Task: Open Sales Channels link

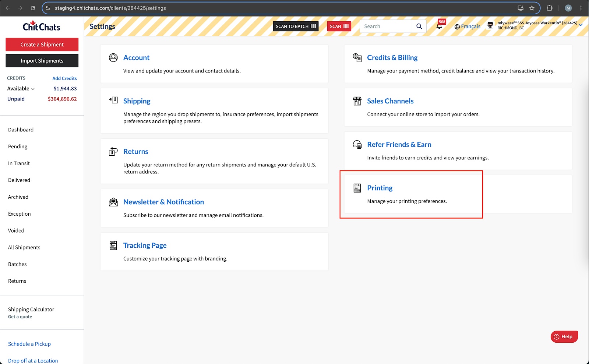Action: click(390, 101)
